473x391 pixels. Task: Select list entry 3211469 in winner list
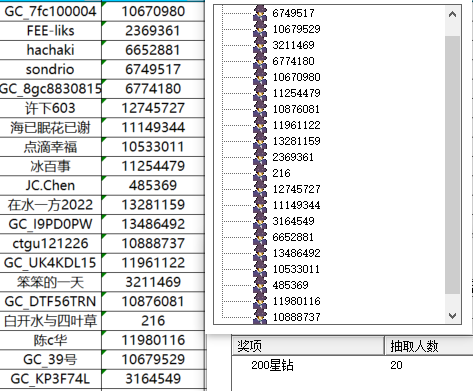pyautogui.click(x=293, y=45)
